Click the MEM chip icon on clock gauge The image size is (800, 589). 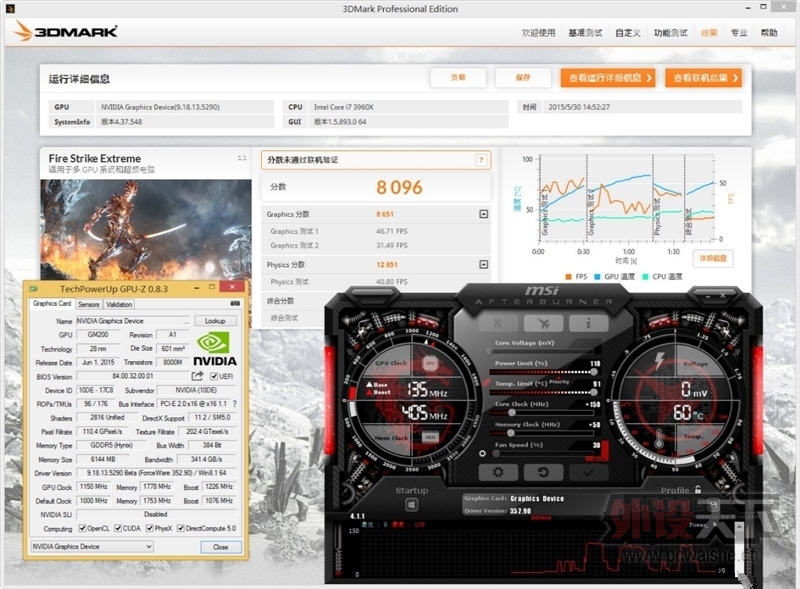coord(430,437)
